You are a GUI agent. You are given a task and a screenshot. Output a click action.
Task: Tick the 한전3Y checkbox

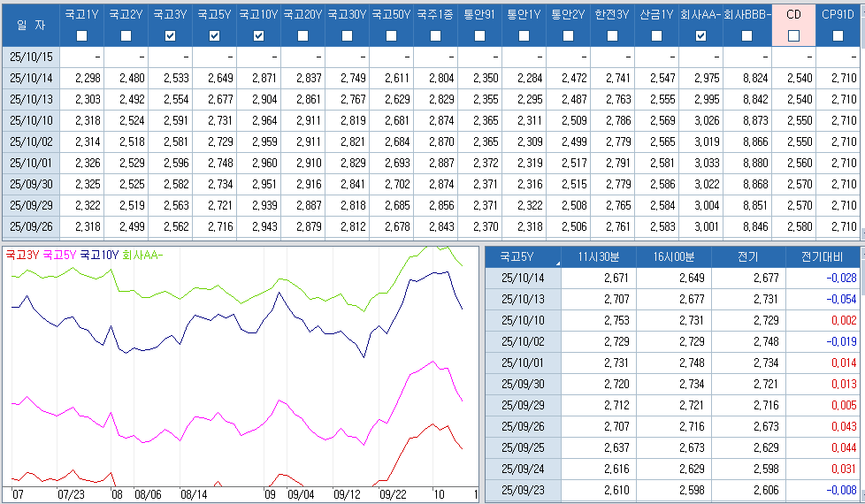click(612, 36)
